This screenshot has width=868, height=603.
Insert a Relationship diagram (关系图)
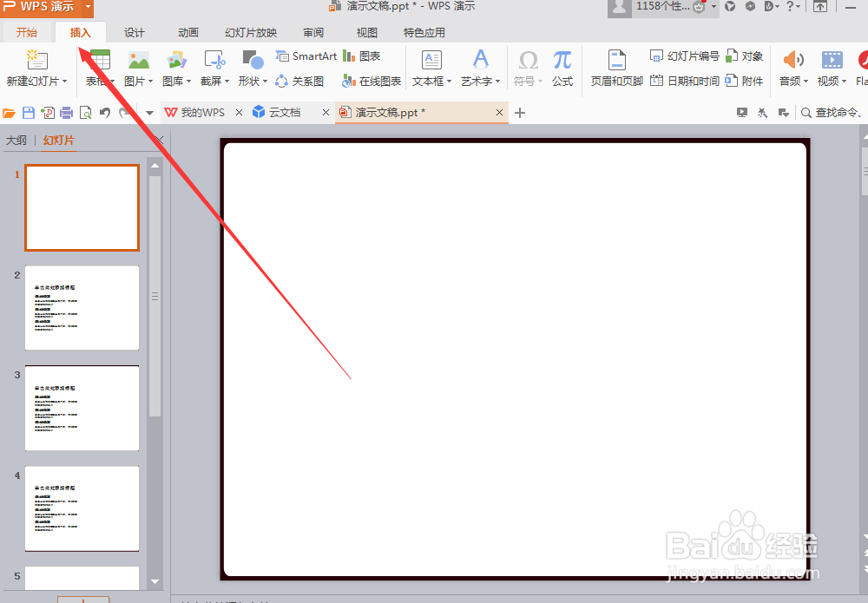[299, 82]
